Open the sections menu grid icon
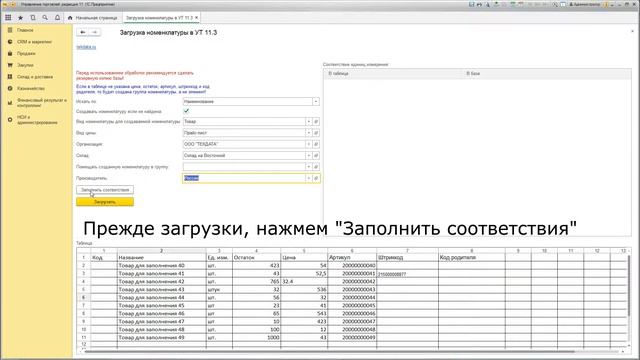Image resolution: width=640 pixels, height=360 pixels. tap(8, 18)
